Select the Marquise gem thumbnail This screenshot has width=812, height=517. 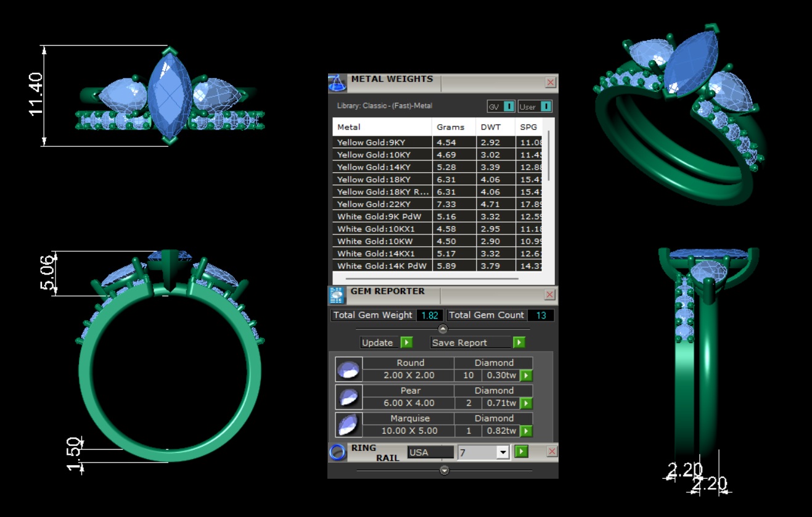click(348, 424)
